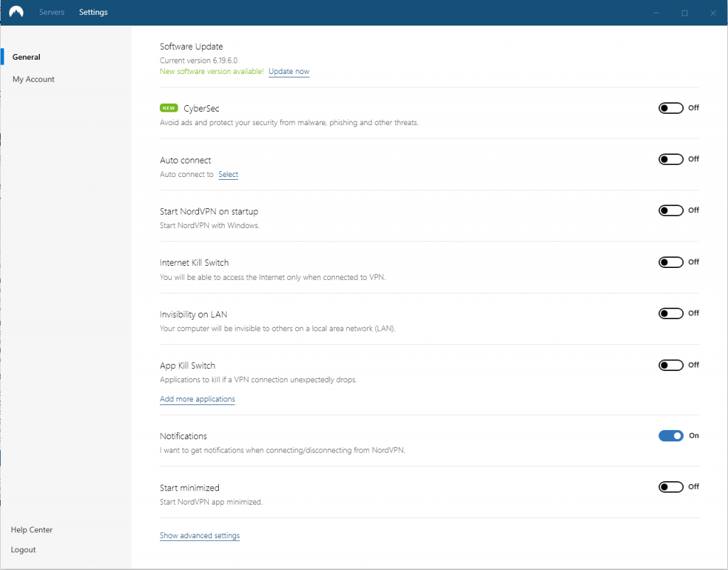Click the App Kill Switch title

(188, 366)
